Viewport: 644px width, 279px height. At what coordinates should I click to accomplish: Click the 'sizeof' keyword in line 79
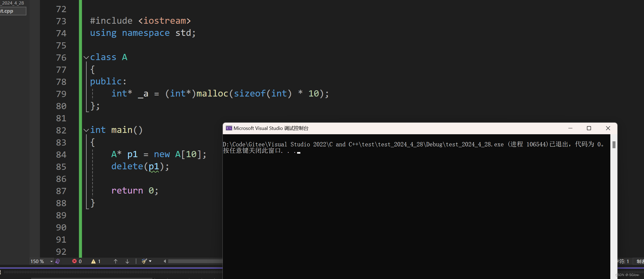250,94
